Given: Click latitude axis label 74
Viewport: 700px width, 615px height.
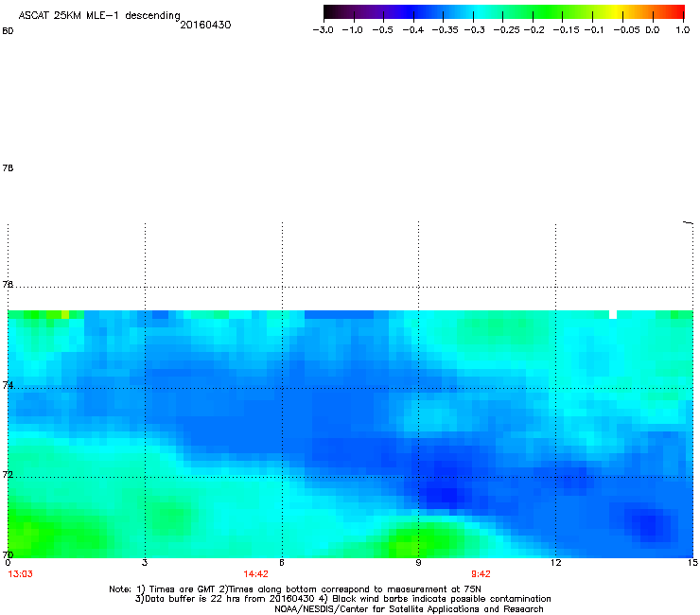Looking at the screenshot, I should (x=8, y=385).
